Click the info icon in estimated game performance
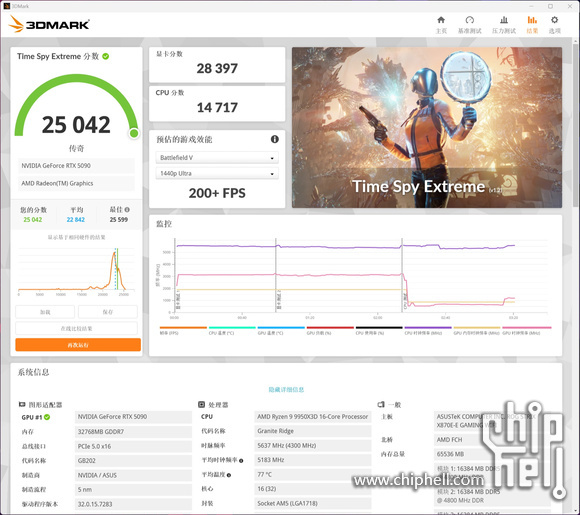The width and height of the screenshot is (580, 515). [x=274, y=139]
